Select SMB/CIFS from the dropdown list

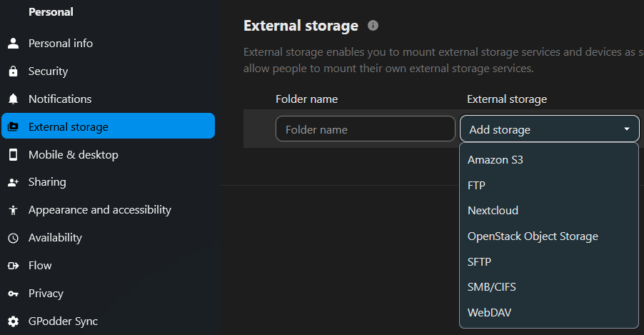click(x=491, y=287)
